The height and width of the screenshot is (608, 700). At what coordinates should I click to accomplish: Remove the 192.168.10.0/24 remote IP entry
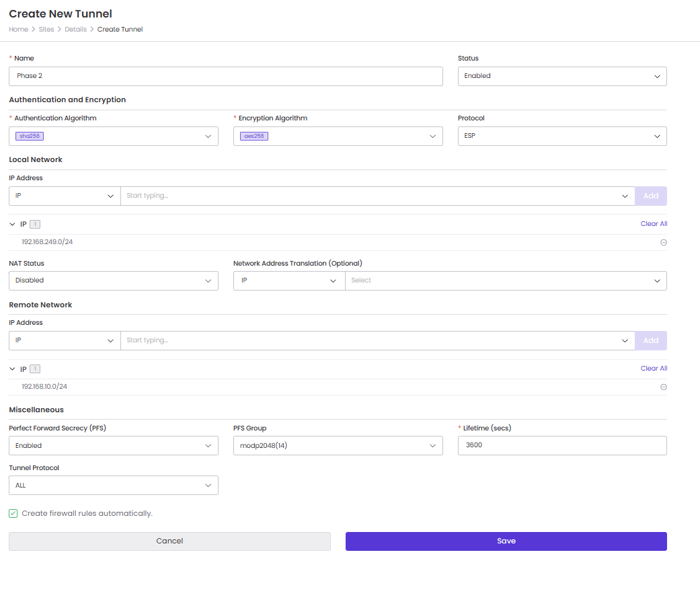tap(664, 387)
